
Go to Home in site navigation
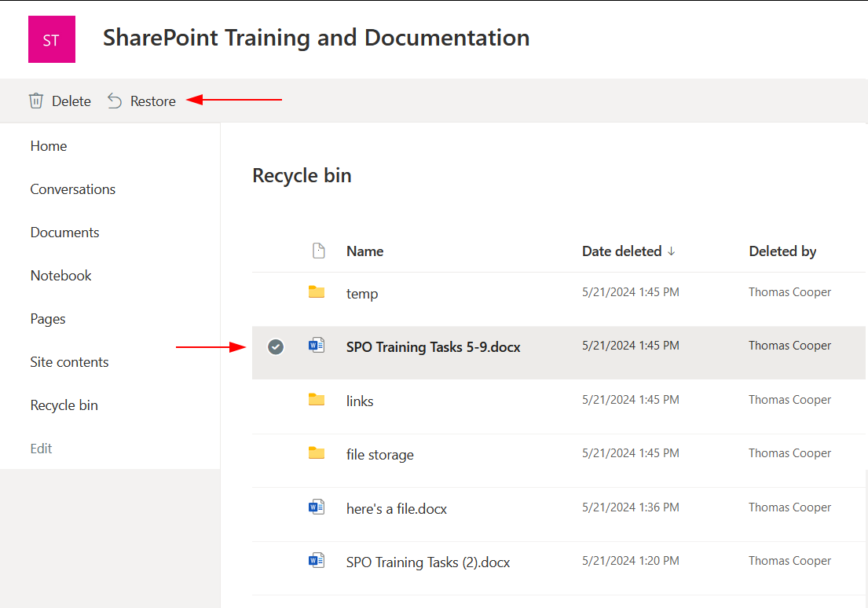coord(49,146)
